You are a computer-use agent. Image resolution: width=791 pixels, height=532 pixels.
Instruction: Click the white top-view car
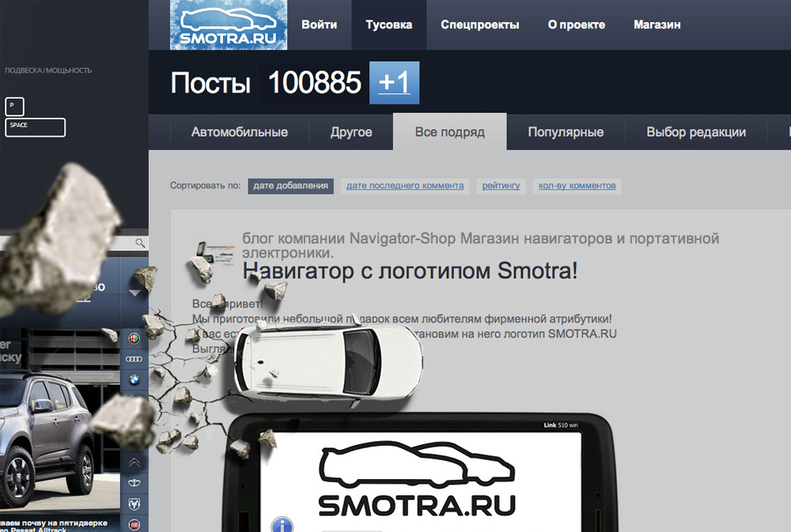pyautogui.click(x=328, y=360)
